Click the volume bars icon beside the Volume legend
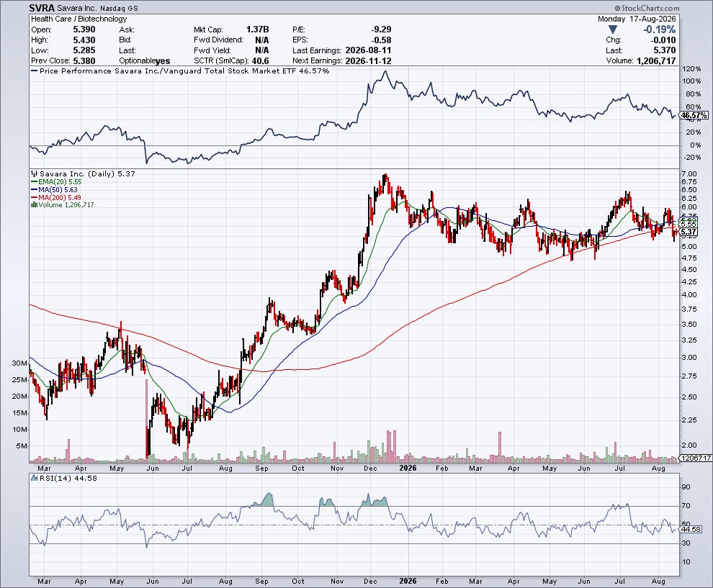The image size is (713, 588). click(x=34, y=205)
